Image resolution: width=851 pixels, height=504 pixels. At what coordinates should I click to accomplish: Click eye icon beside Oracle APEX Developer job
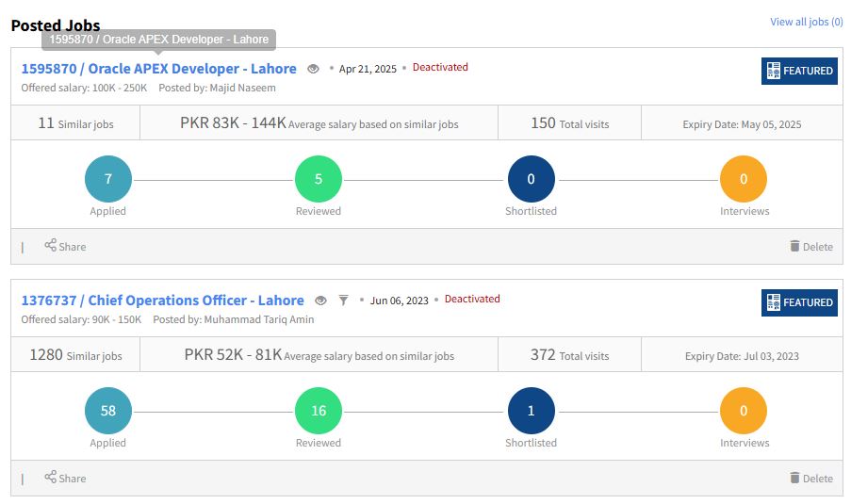click(x=314, y=69)
